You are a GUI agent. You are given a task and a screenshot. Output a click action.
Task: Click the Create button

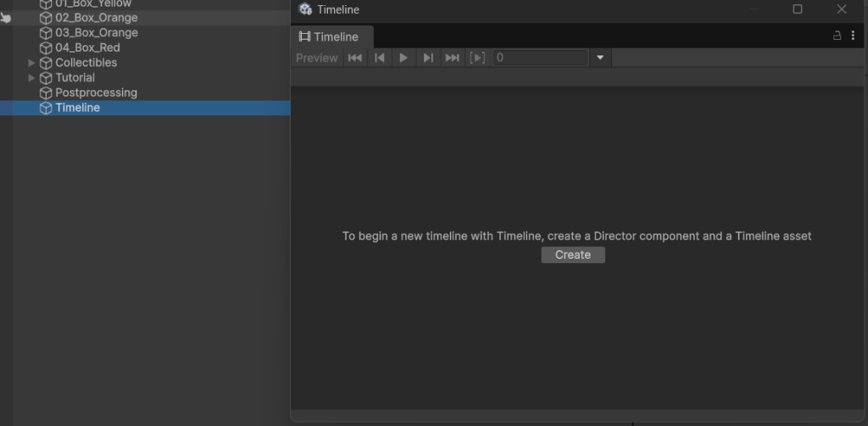click(573, 255)
